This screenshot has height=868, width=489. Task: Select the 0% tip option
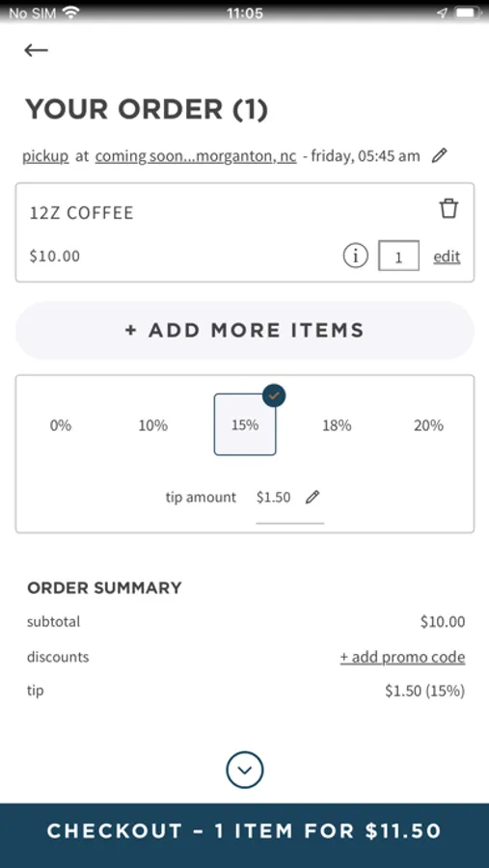tap(61, 425)
